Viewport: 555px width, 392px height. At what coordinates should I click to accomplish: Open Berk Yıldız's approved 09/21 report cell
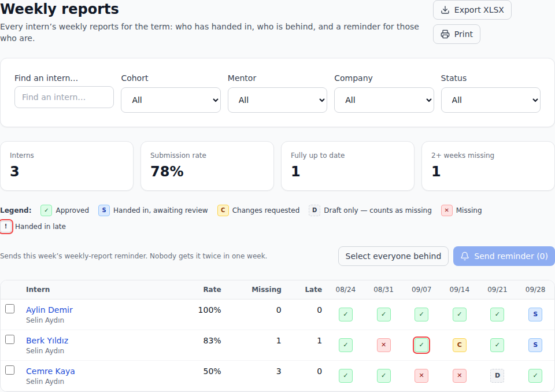[x=497, y=345]
